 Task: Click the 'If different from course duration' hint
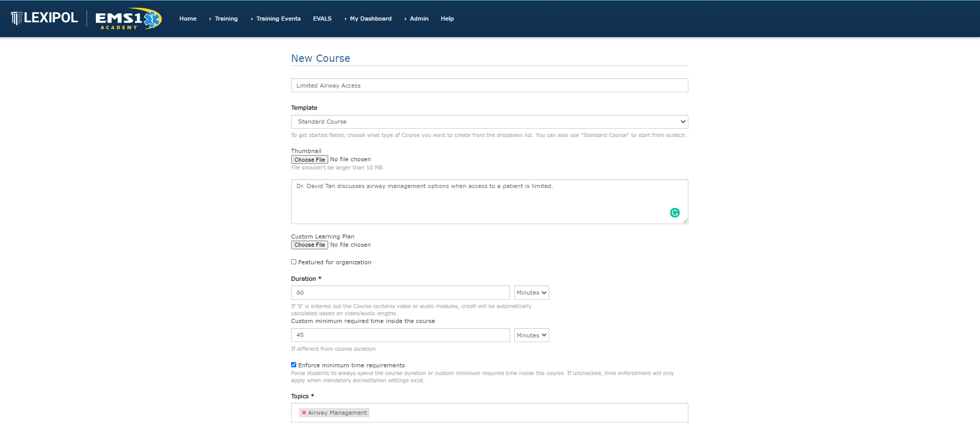pos(333,349)
